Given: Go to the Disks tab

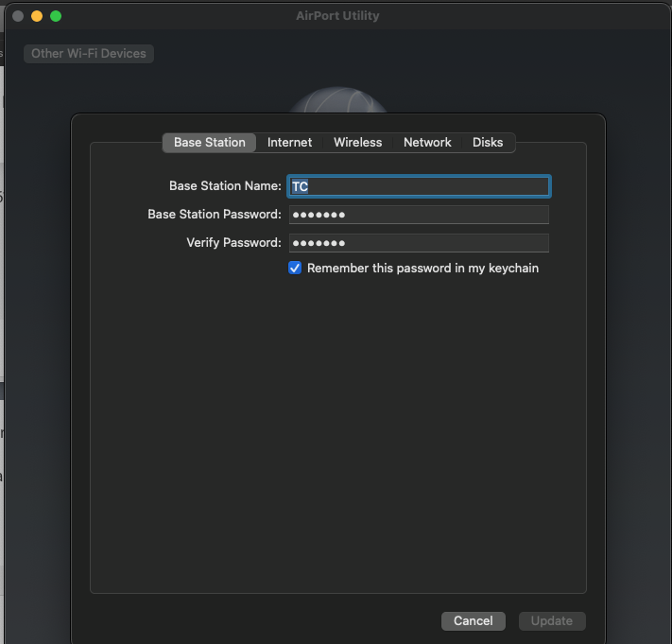Looking at the screenshot, I should (x=488, y=143).
